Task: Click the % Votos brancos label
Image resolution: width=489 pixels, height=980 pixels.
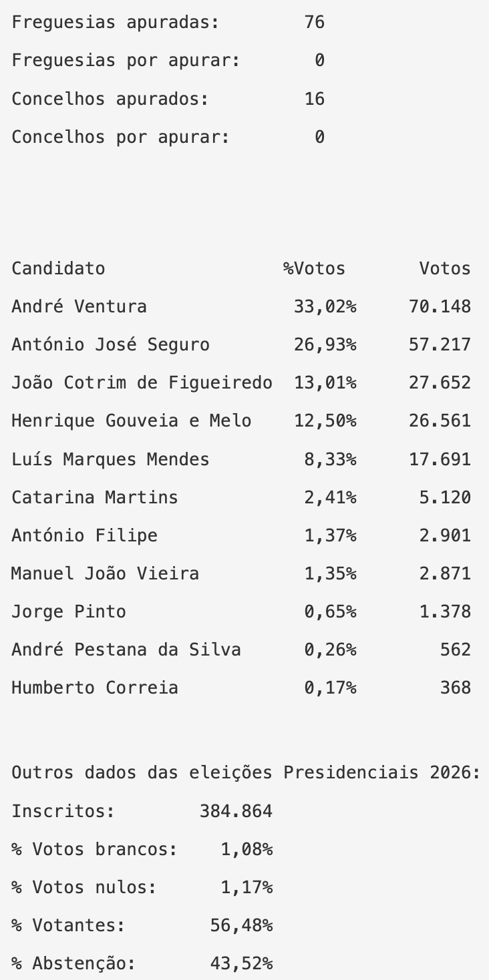Action: click(94, 849)
